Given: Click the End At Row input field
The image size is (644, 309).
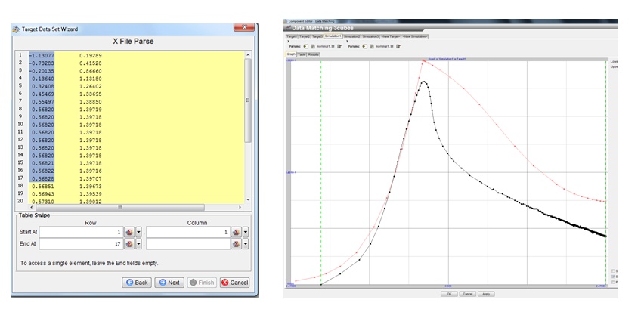Looking at the screenshot, I should tap(81, 244).
